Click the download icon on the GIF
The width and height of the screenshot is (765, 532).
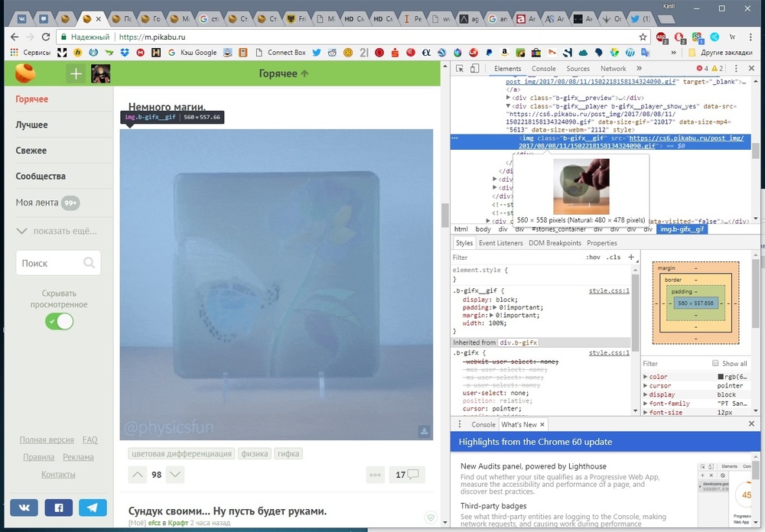click(x=424, y=432)
